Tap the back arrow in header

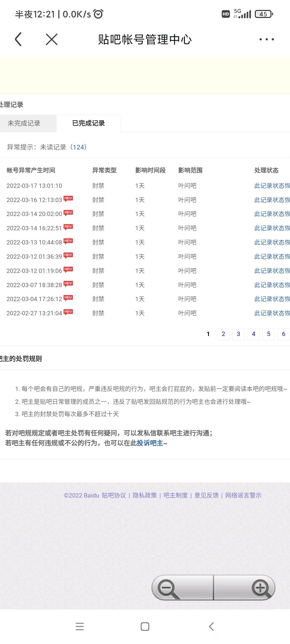tap(18, 39)
